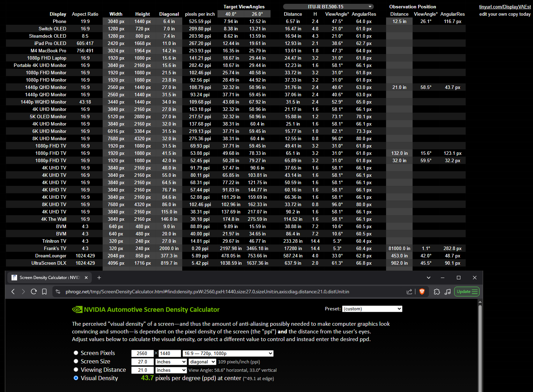Open the tinyurl.com/DisplayVAEst link
The height and width of the screenshot is (392, 533).
(505, 7)
